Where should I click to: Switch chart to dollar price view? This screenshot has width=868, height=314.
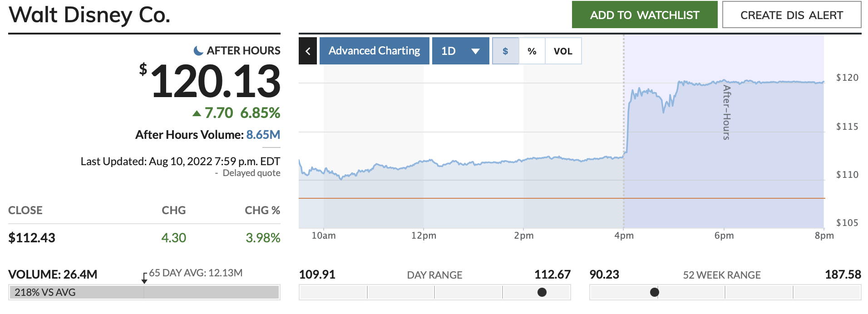[505, 51]
